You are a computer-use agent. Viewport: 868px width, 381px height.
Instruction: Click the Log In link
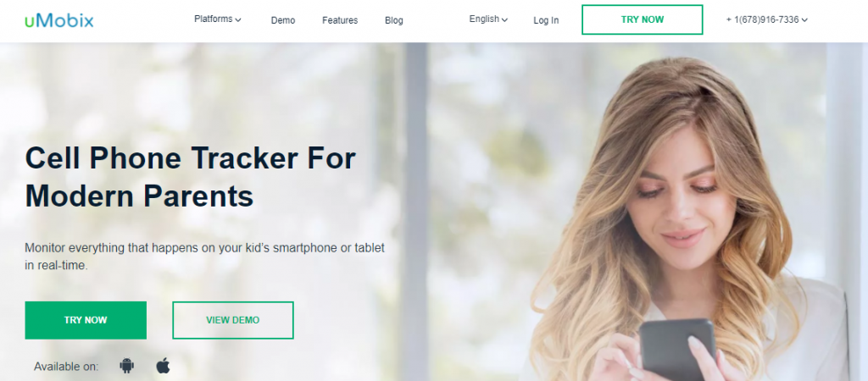(546, 20)
